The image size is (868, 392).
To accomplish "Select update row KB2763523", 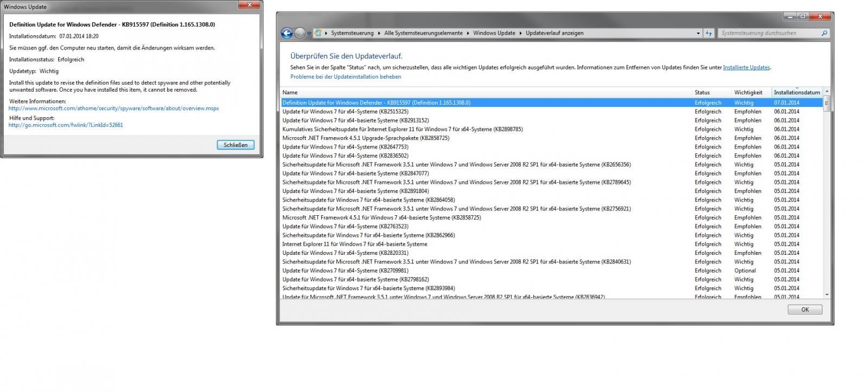I will [x=552, y=227].
